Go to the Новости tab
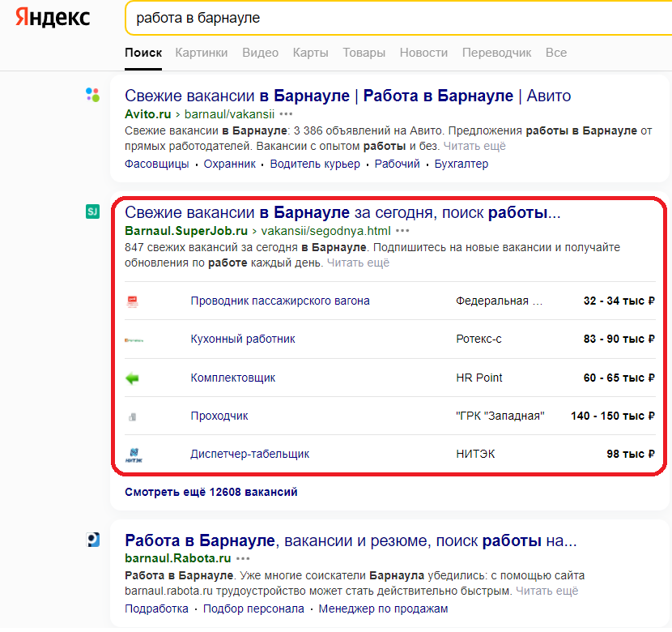Viewport: 672px width, 632px height. tap(423, 53)
